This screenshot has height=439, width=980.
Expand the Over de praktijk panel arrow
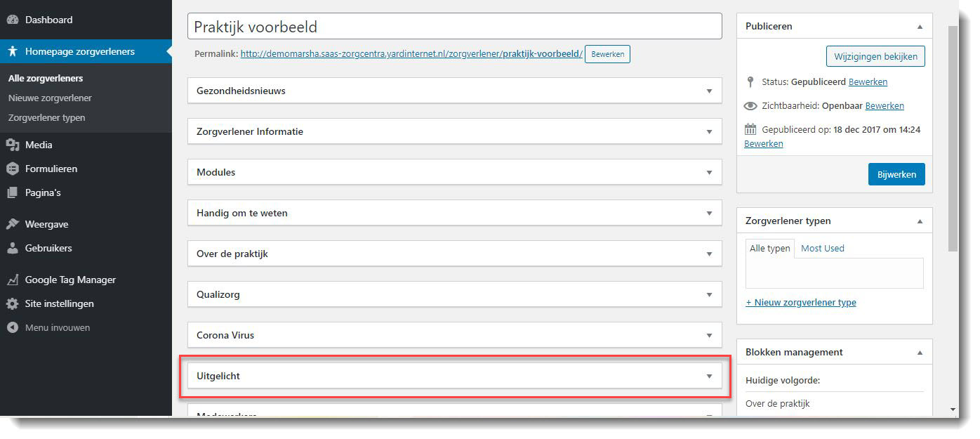pos(709,254)
